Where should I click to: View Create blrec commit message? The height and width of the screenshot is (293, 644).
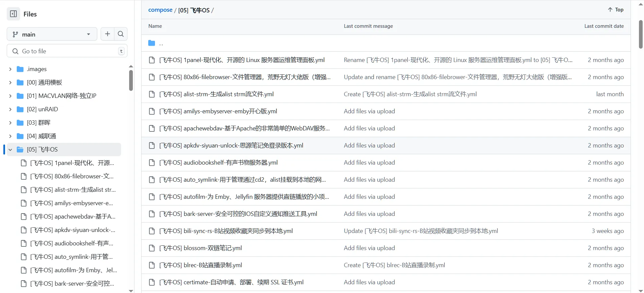coord(394,265)
